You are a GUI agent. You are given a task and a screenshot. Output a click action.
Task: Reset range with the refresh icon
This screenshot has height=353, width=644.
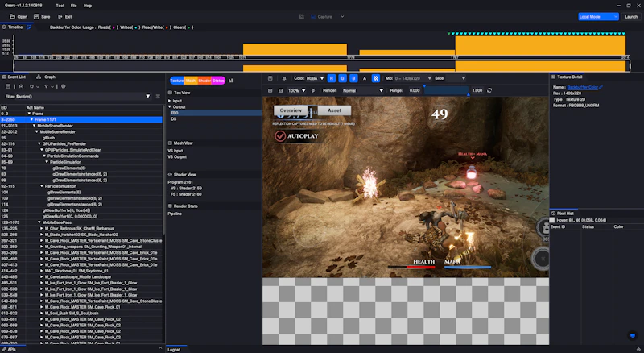(x=489, y=90)
